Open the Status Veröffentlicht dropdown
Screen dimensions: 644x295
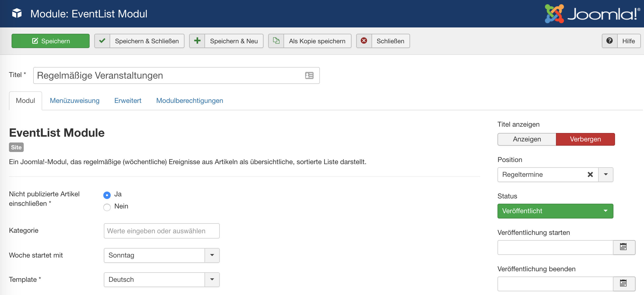coord(555,211)
